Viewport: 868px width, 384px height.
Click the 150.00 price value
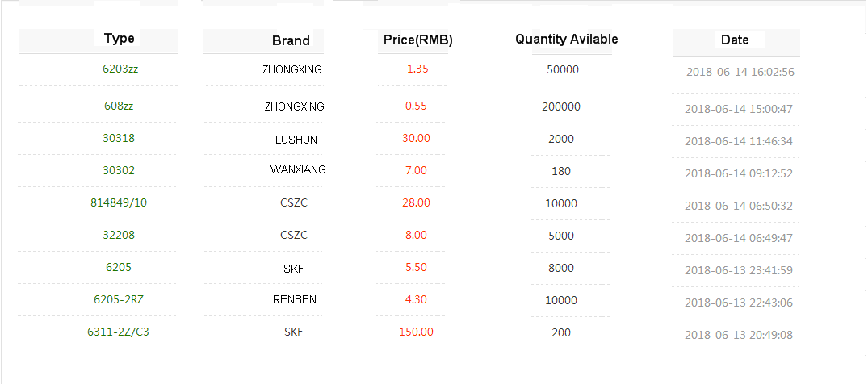pos(416,332)
